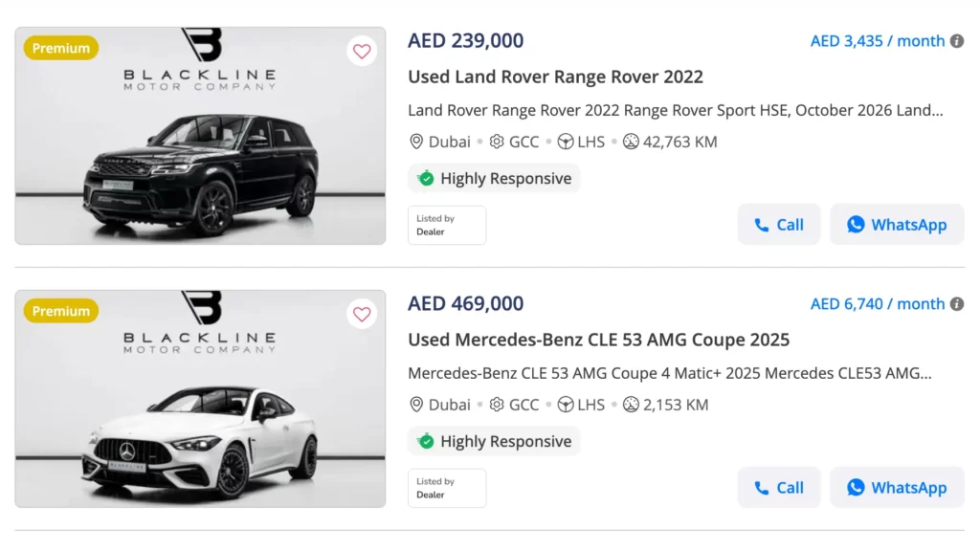The image size is (980, 551).
Task: Click Highly Responsive badge on Mercedes listing
Action: pos(494,441)
